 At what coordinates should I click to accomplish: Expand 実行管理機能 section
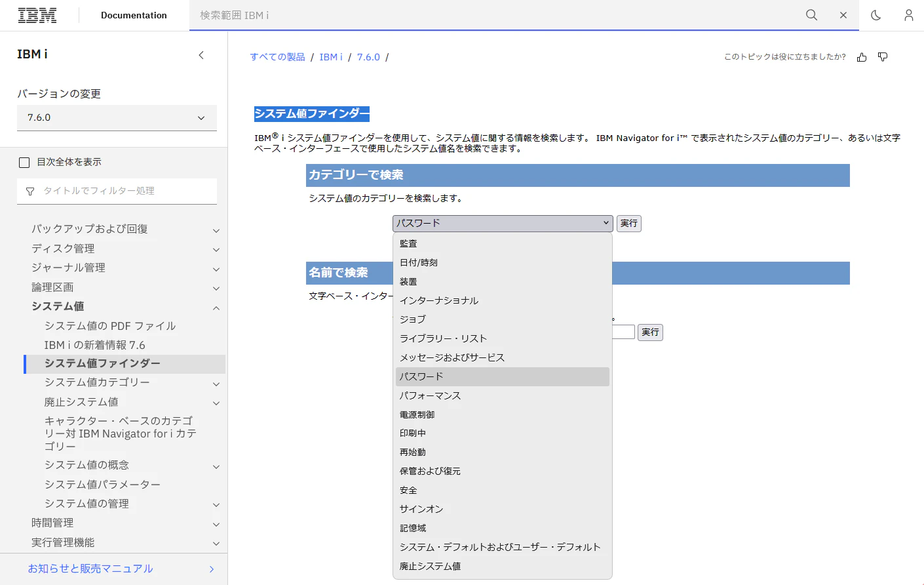(x=216, y=544)
